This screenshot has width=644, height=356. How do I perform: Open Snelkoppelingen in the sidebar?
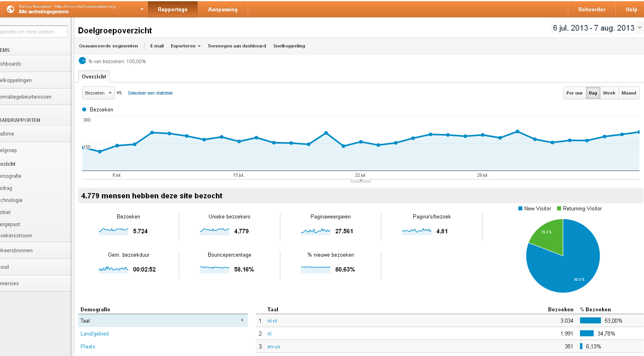(35, 80)
